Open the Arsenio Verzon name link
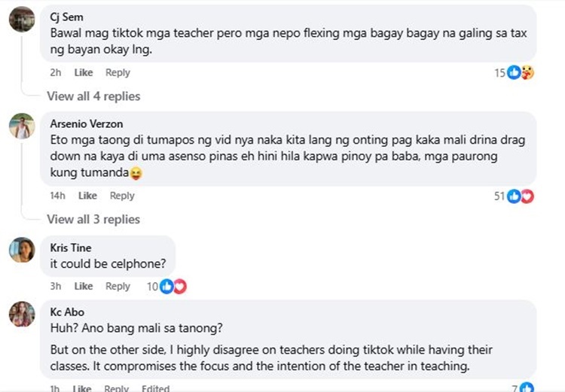 point(87,124)
